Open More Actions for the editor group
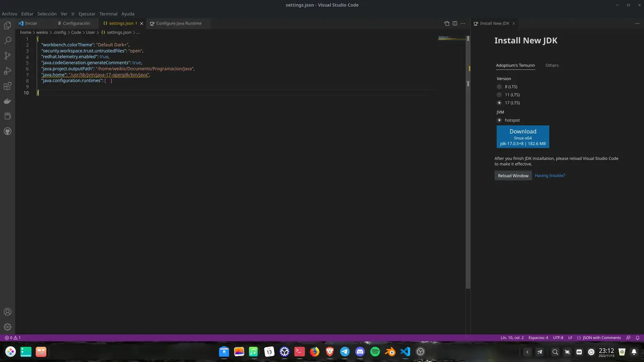This screenshot has height=362, width=644. 463,23
